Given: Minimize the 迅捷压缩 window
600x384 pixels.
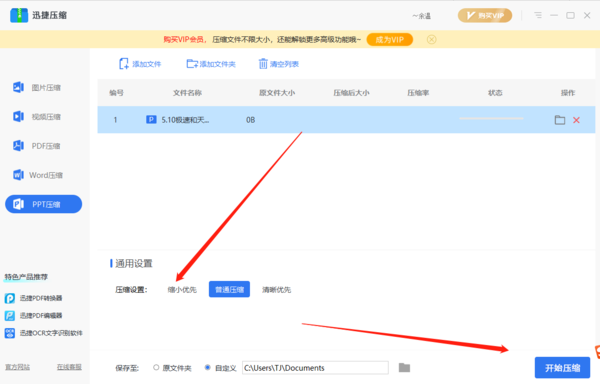Looking at the screenshot, I should 554,15.
